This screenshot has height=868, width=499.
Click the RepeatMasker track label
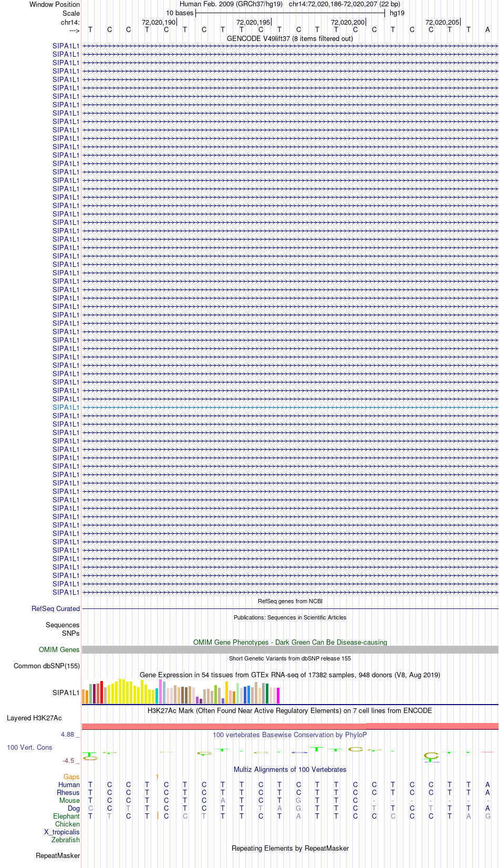(58, 855)
